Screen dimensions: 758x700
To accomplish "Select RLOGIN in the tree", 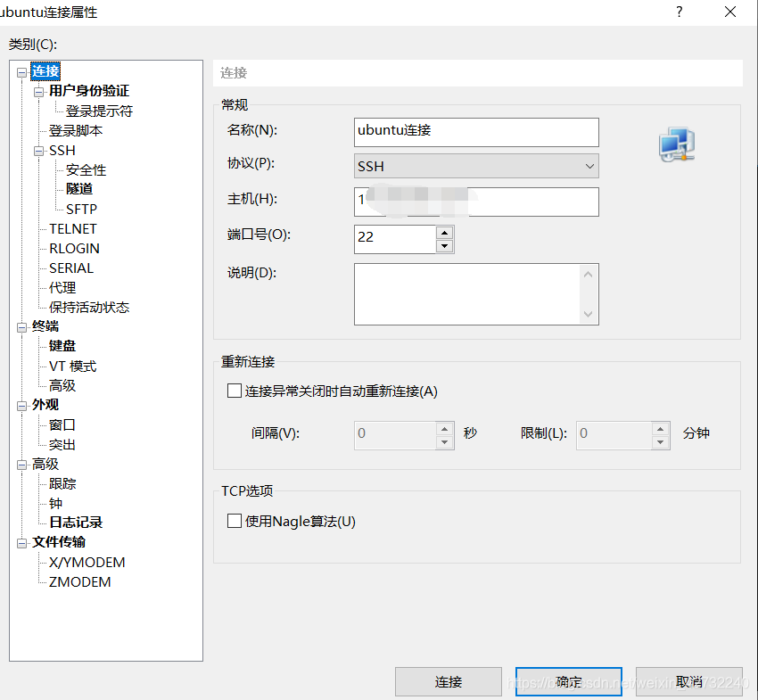I will coord(74,249).
